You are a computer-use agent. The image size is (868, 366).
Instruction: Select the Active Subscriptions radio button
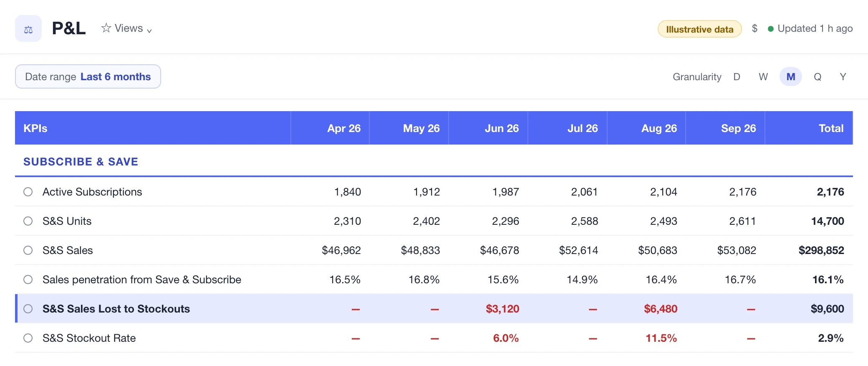click(x=28, y=192)
